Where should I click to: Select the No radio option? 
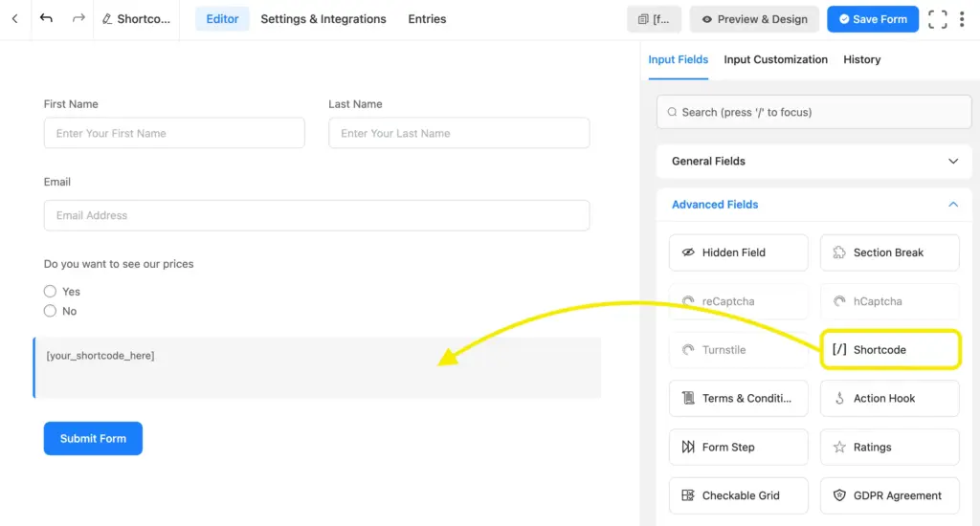pyautogui.click(x=50, y=311)
